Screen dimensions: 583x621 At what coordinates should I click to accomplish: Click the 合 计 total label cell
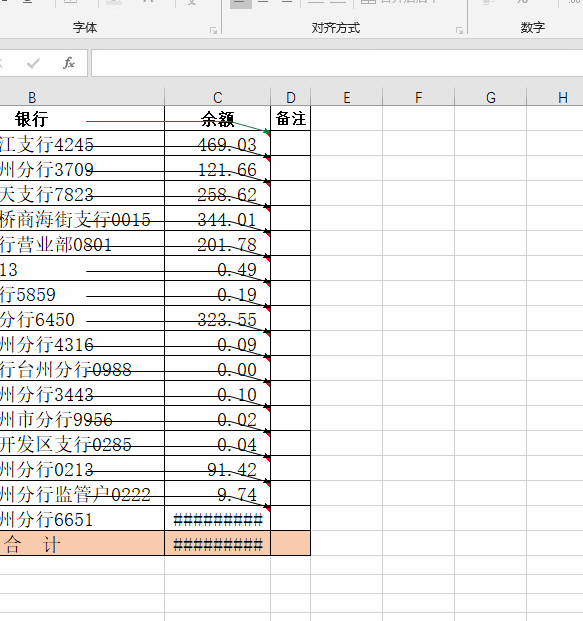click(82, 543)
